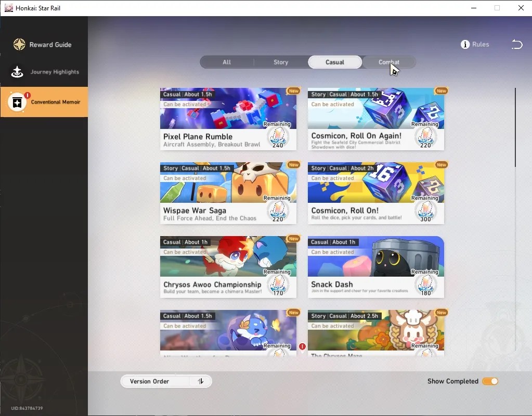Click Snack Dash reward icon 180

[425, 285]
